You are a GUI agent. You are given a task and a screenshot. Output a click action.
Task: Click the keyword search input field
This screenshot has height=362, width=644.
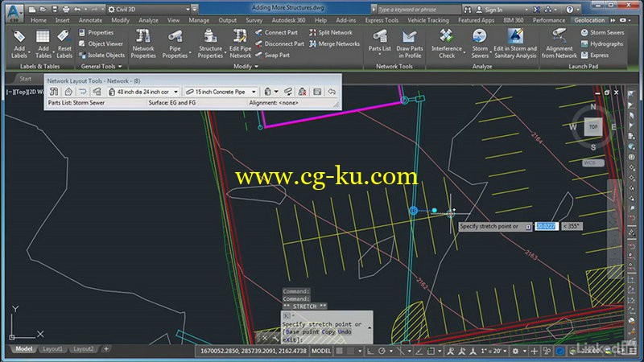pyautogui.click(x=418, y=9)
